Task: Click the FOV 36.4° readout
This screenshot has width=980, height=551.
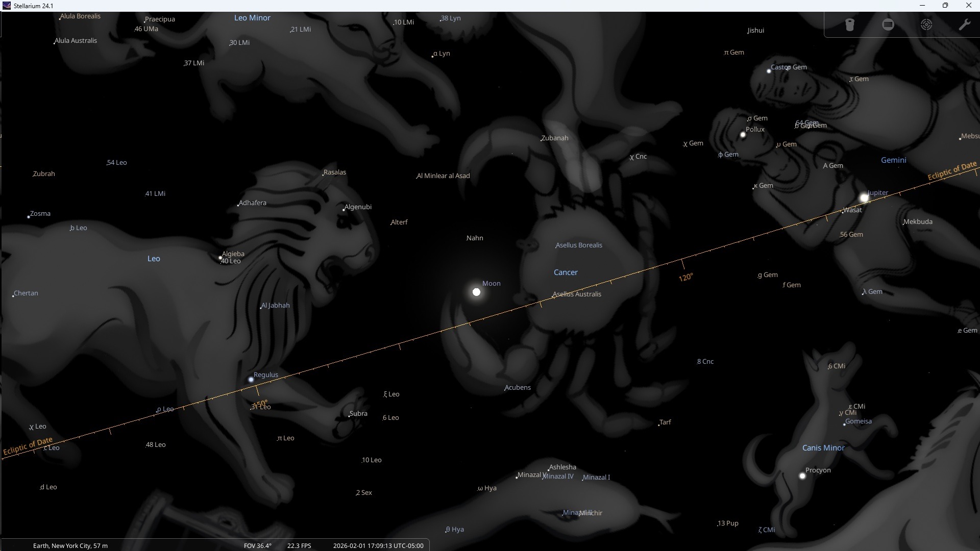Action: coord(257,545)
